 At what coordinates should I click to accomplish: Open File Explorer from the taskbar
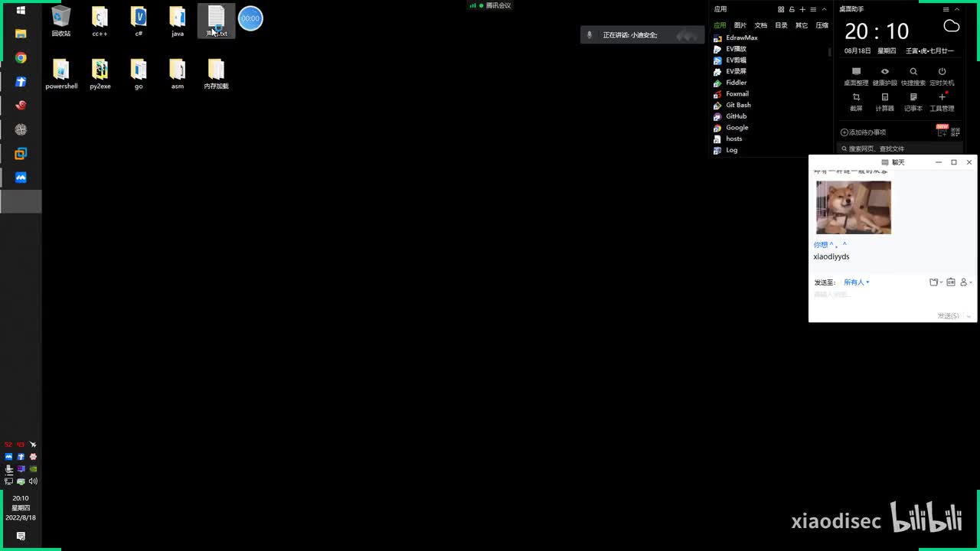point(21,34)
